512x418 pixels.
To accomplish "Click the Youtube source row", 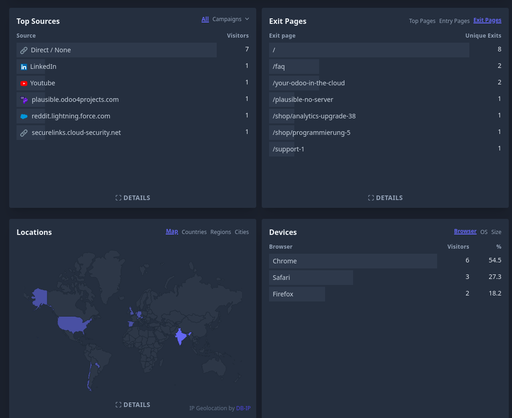I will [133, 83].
